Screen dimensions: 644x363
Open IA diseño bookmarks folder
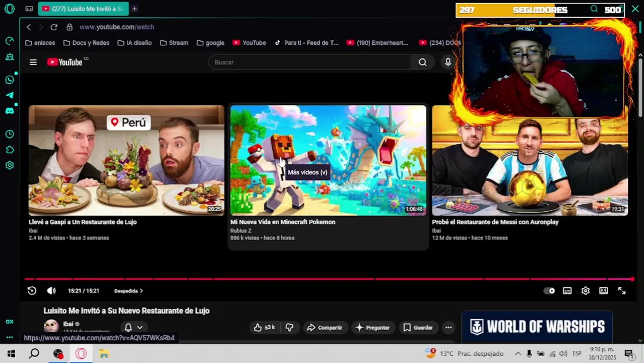[x=135, y=43]
